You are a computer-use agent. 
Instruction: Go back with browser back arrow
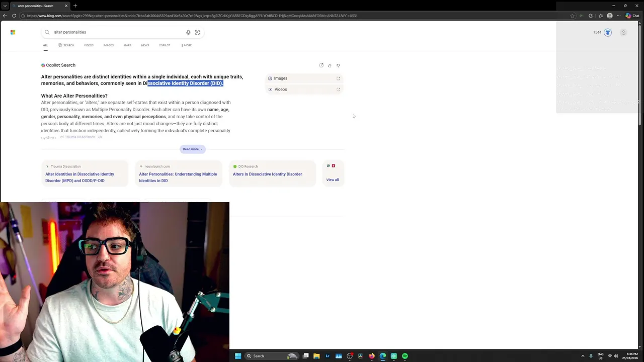click(5, 16)
